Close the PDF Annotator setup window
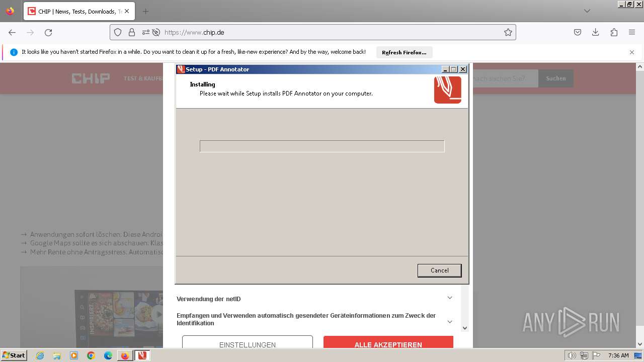Screen dimensions: 644x362 (463, 69)
